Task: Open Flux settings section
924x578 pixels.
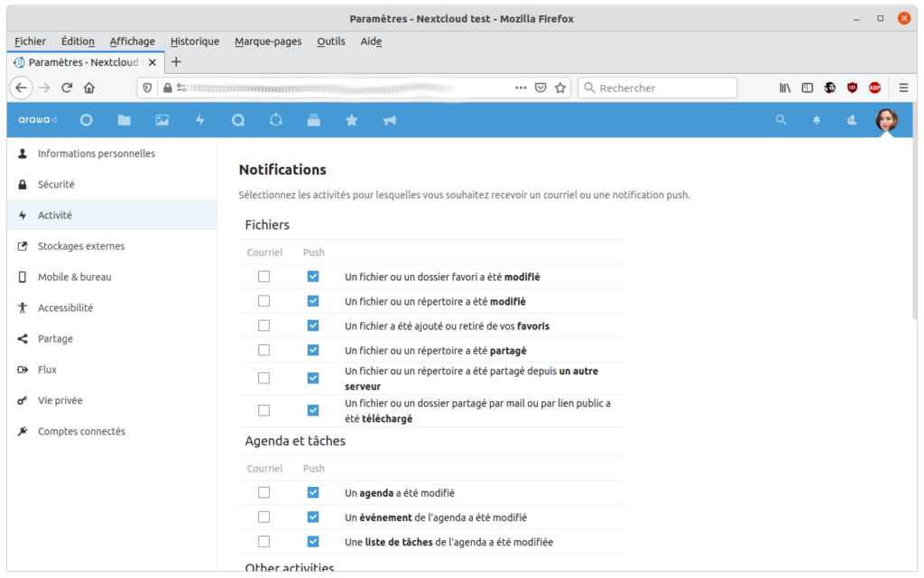Action: (112, 370)
